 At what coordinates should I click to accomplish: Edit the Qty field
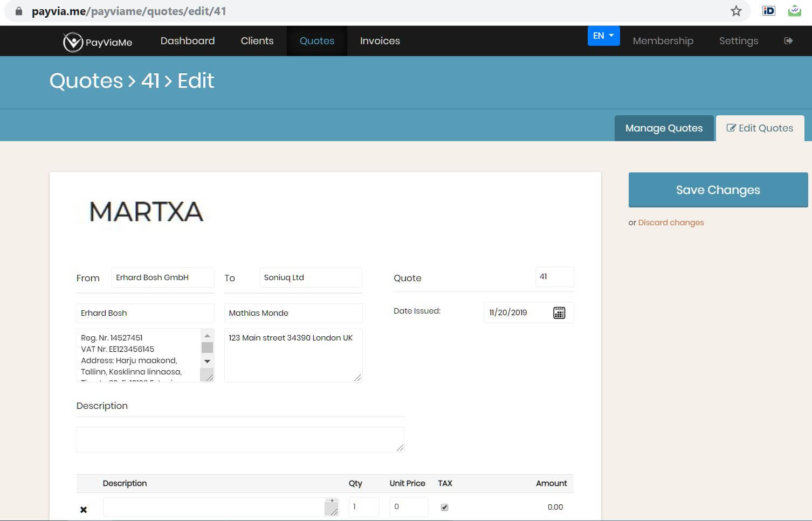(x=364, y=507)
